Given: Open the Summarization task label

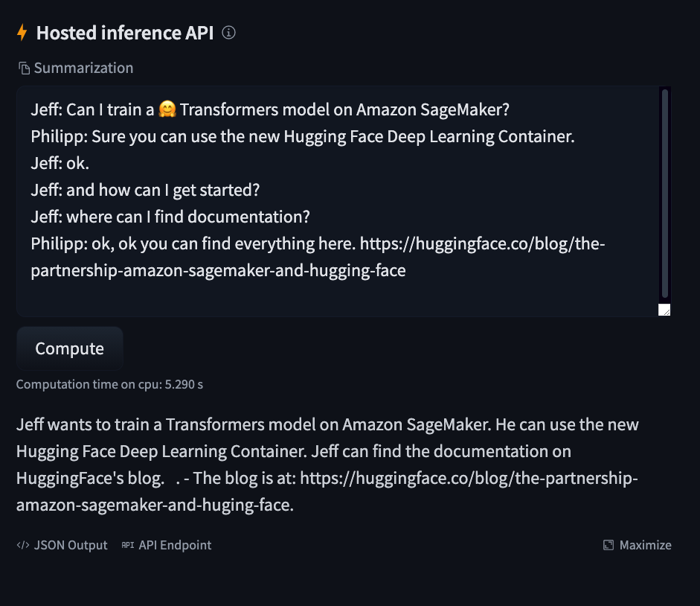Looking at the screenshot, I should [83, 68].
